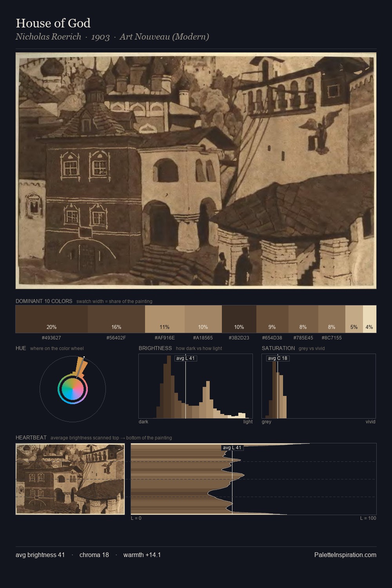Click hex code '#56402F' label

click(116, 338)
